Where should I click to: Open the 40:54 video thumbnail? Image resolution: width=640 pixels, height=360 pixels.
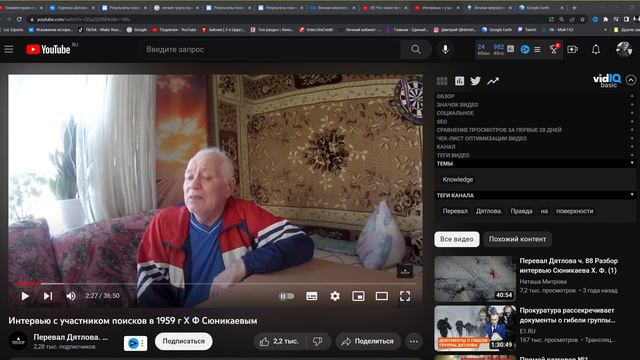pos(475,279)
